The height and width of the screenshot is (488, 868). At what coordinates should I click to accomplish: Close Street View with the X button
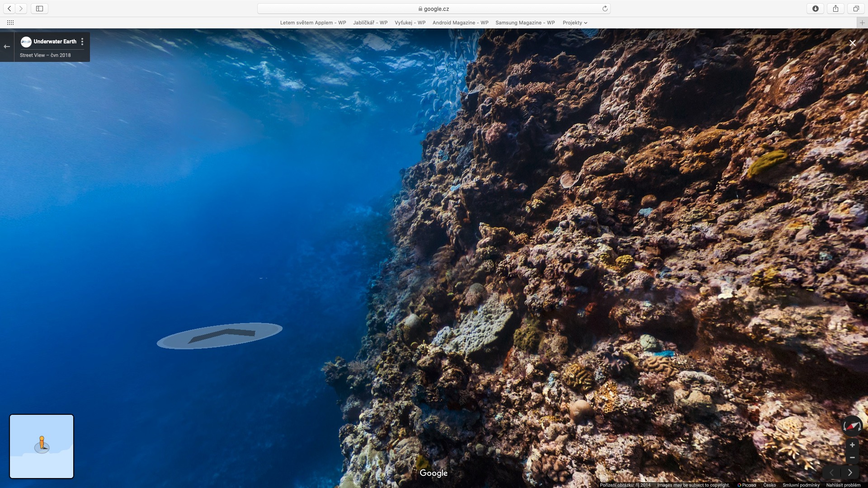coord(852,43)
